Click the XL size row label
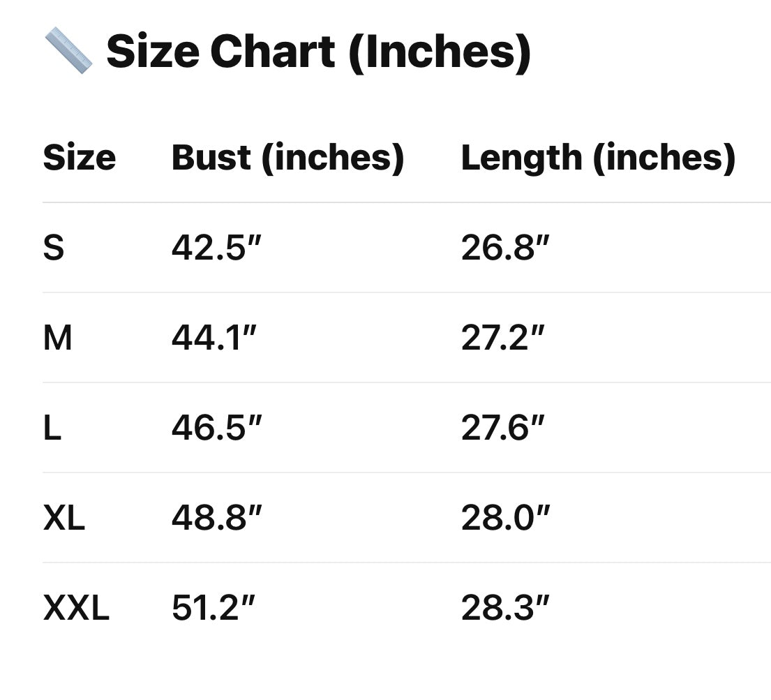The height and width of the screenshot is (700, 771). [64, 519]
